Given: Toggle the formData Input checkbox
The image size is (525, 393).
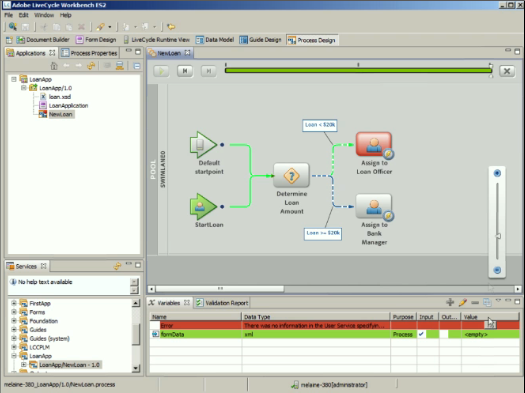Looking at the screenshot, I should 421,334.
